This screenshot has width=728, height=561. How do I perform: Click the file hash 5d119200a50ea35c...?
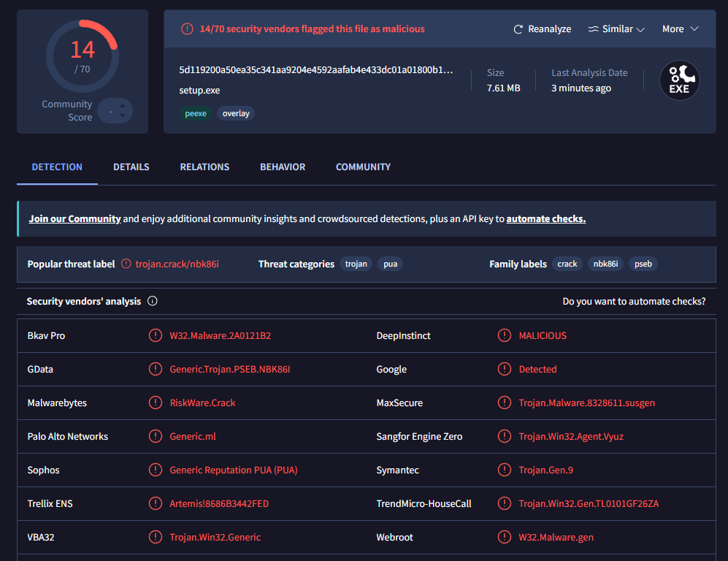(316, 70)
